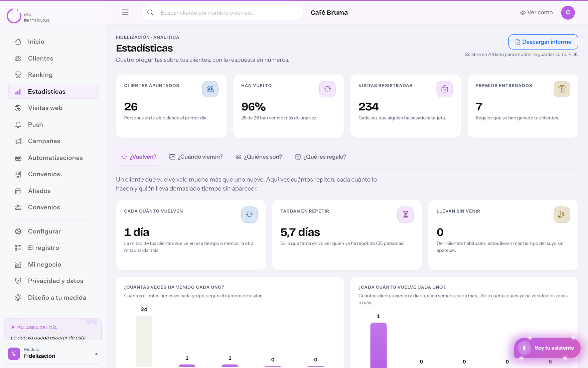Screen dimensions: 588x368
Task: Expand the Módulo Fidelización selector
Action: [53, 354]
